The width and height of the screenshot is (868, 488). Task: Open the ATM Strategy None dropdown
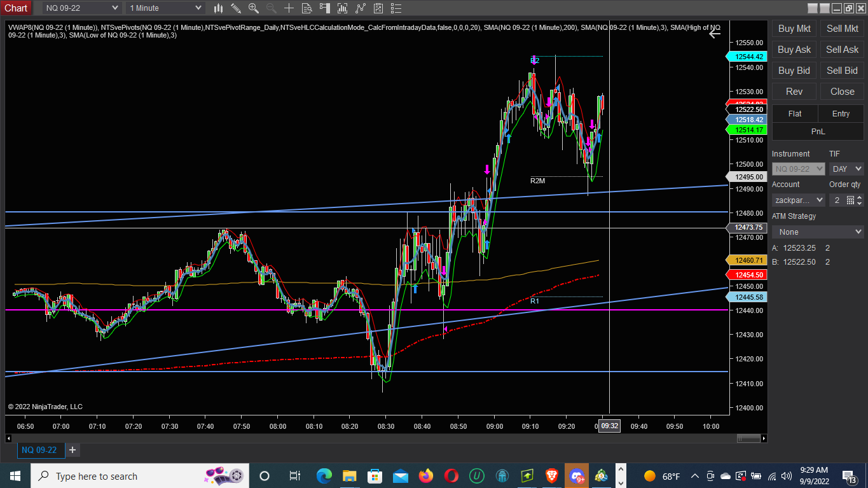[818, 232]
